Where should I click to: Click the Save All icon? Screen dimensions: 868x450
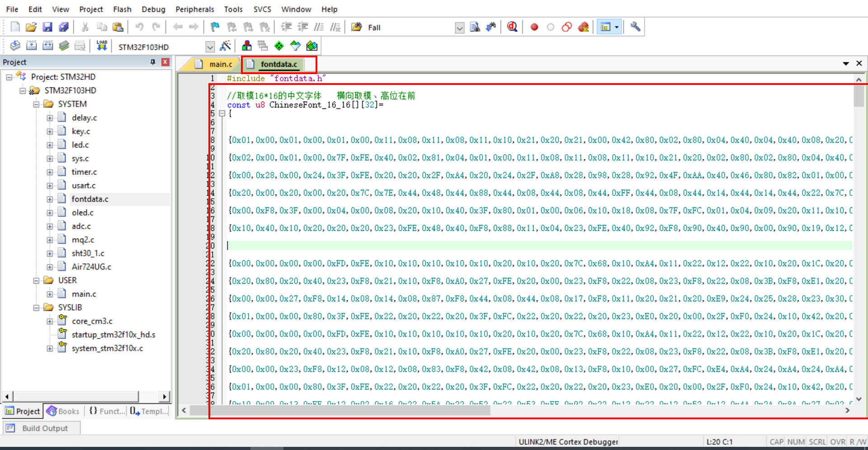coord(64,27)
